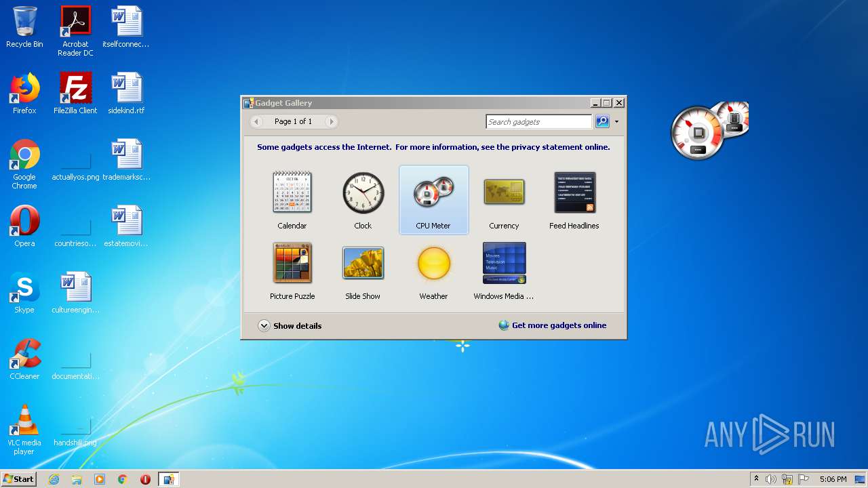Select the Windows Media Center gadget
The width and height of the screenshot is (868, 488).
click(504, 270)
